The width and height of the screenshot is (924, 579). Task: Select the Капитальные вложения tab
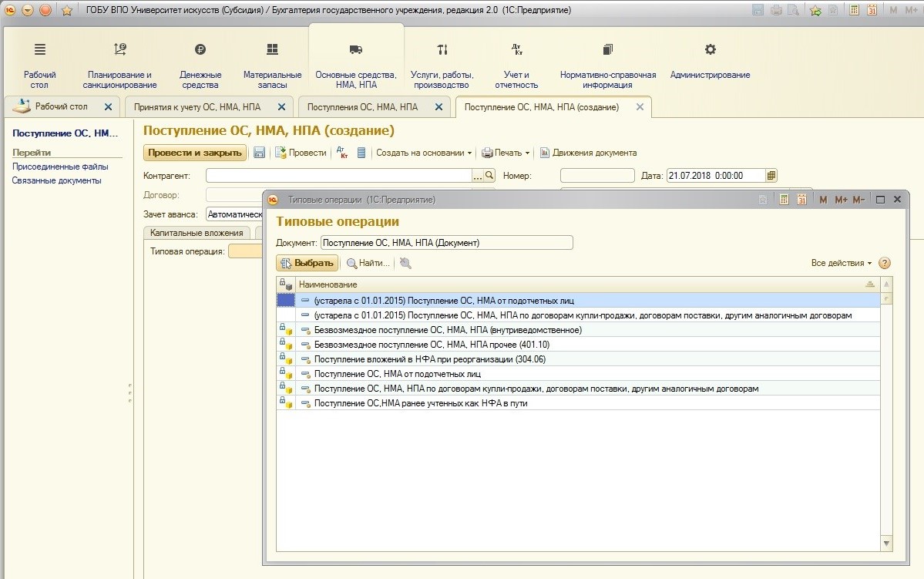tap(197, 233)
